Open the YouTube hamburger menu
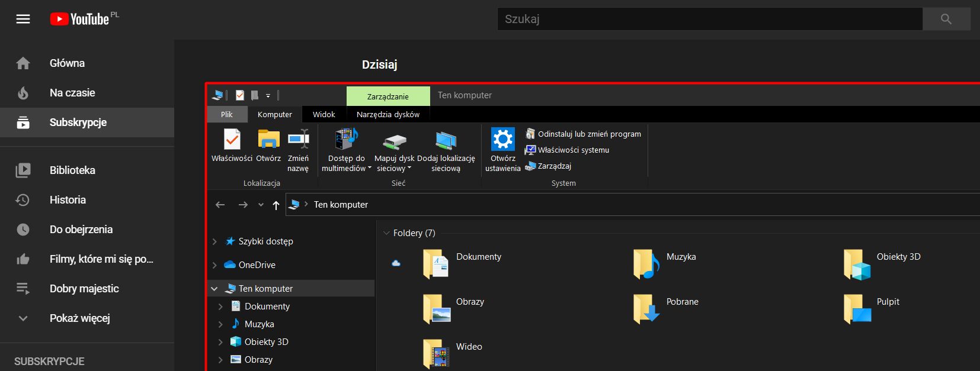Viewport: 980px width, 371px height. pos(23,19)
